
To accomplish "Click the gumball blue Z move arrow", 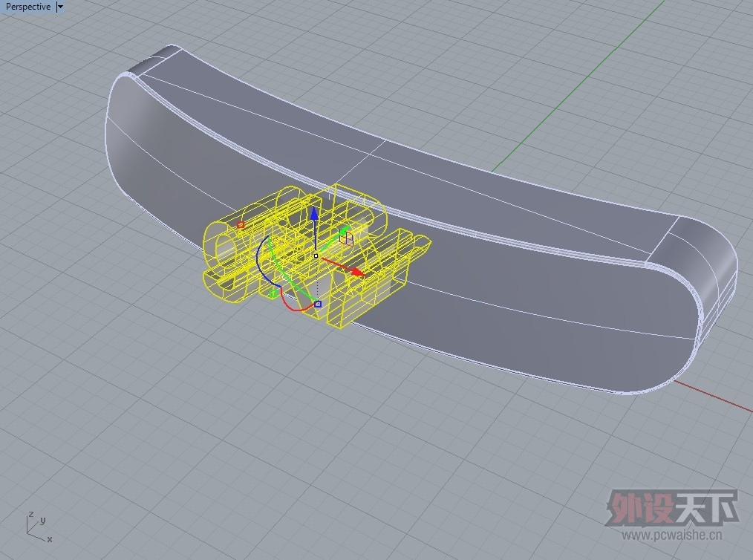I will (x=314, y=215).
